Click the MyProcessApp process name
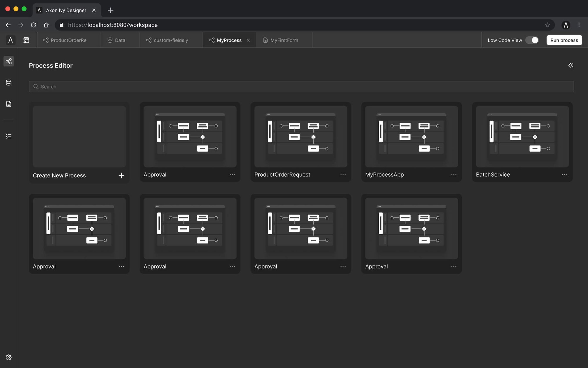The width and height of the screenshot is (588, 368). 384,175
